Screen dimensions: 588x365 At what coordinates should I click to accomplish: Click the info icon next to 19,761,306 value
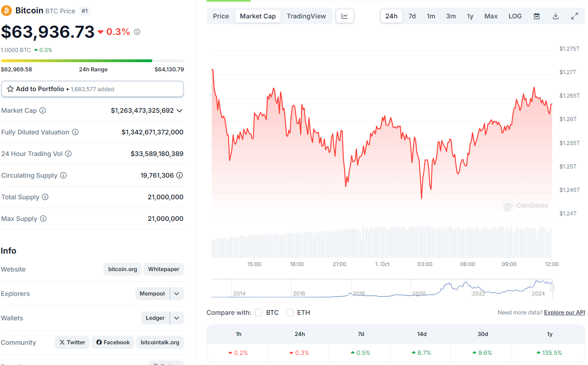click(x=180, y=175)
